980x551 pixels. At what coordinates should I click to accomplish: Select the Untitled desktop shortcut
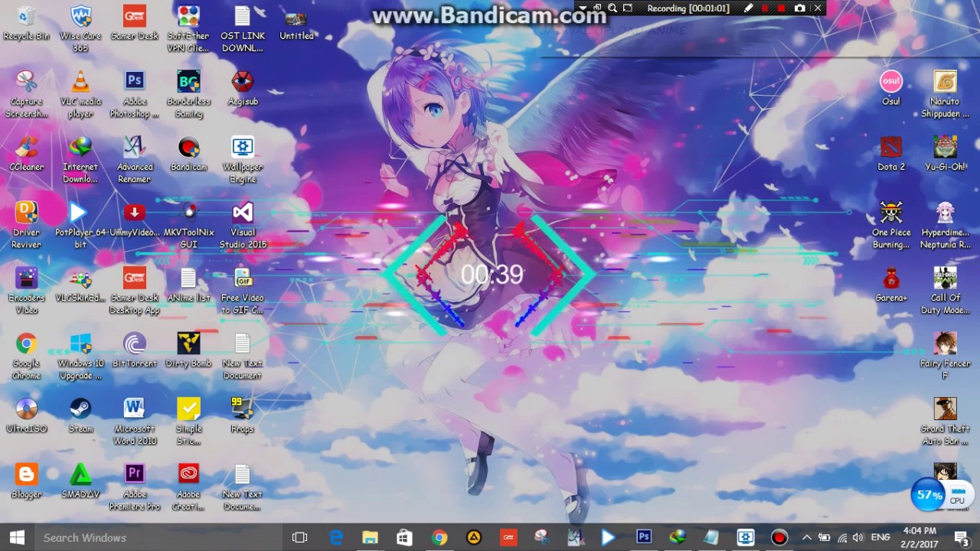(296, 23)
